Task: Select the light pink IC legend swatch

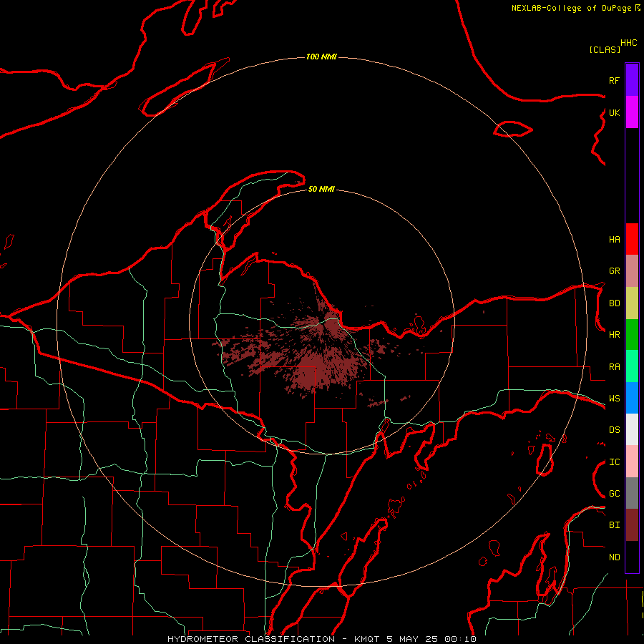Action: pos(632,462)
